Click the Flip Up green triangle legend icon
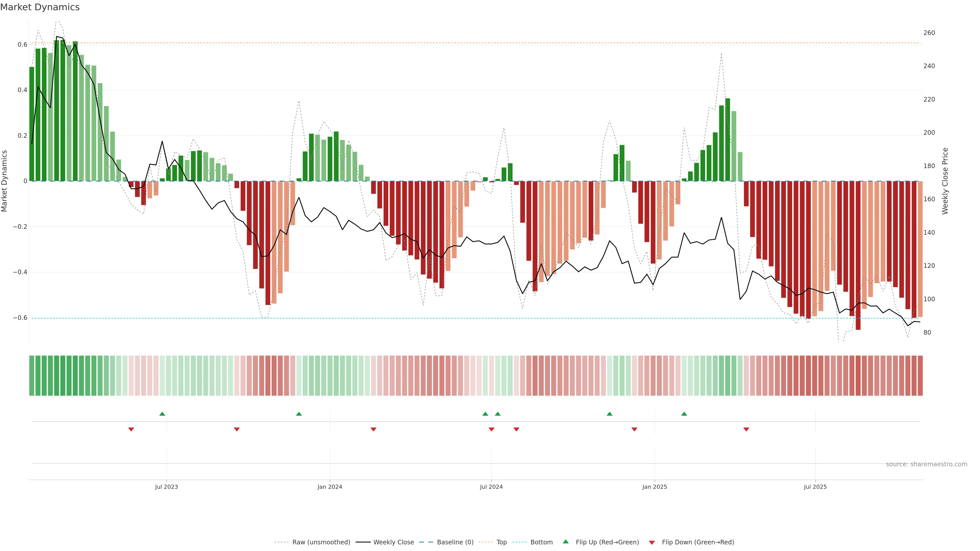980x551 pixels. [x=566, y=542]
